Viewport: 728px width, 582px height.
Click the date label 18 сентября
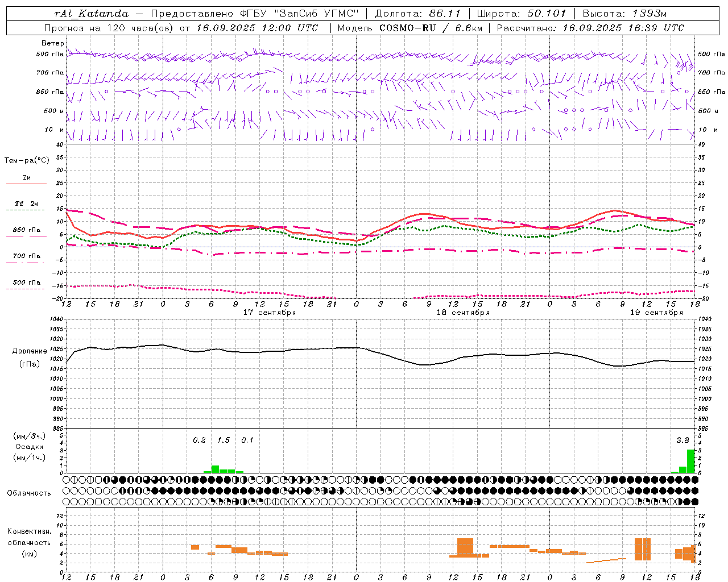[x=463, y=313]
